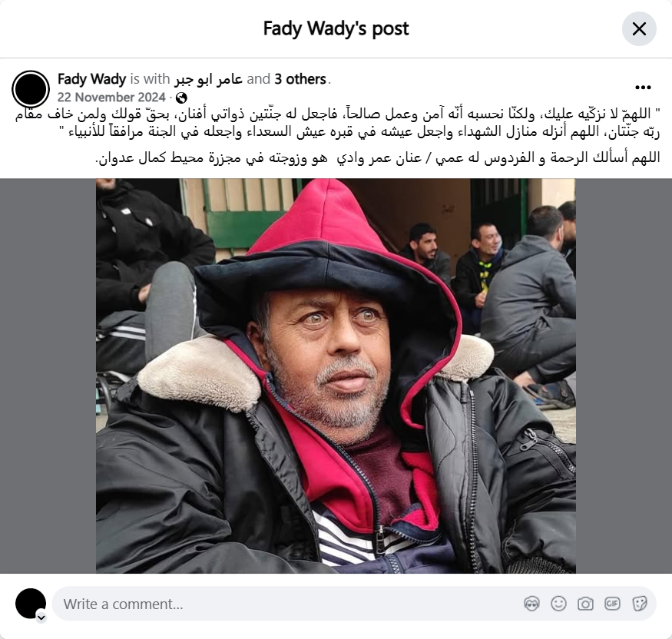Expand the commenter identity switch arrow
This screenshot has height=639, width=672.
[x=41, y=617]
